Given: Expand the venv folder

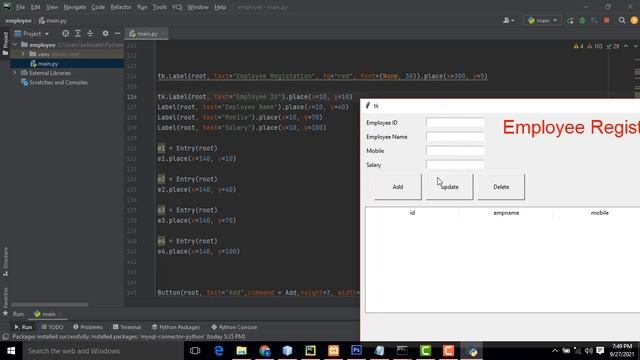Looking at the screenshot, I should [23, 54].
